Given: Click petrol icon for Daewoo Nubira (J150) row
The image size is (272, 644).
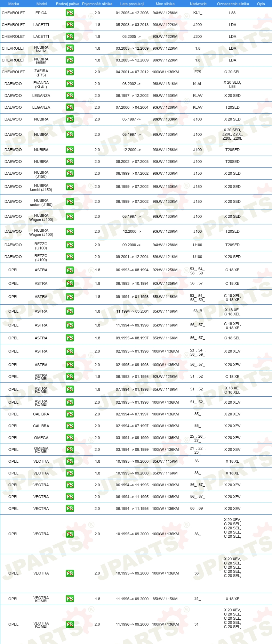Looking at the screenshot, I should pyautogui.click(x=70, y=173).
